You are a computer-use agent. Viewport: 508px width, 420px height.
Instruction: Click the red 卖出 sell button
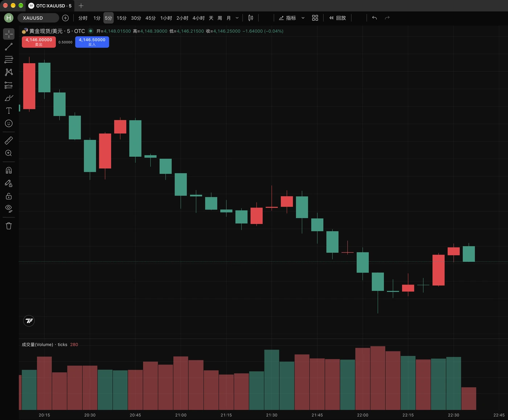(x=39, y=42)
